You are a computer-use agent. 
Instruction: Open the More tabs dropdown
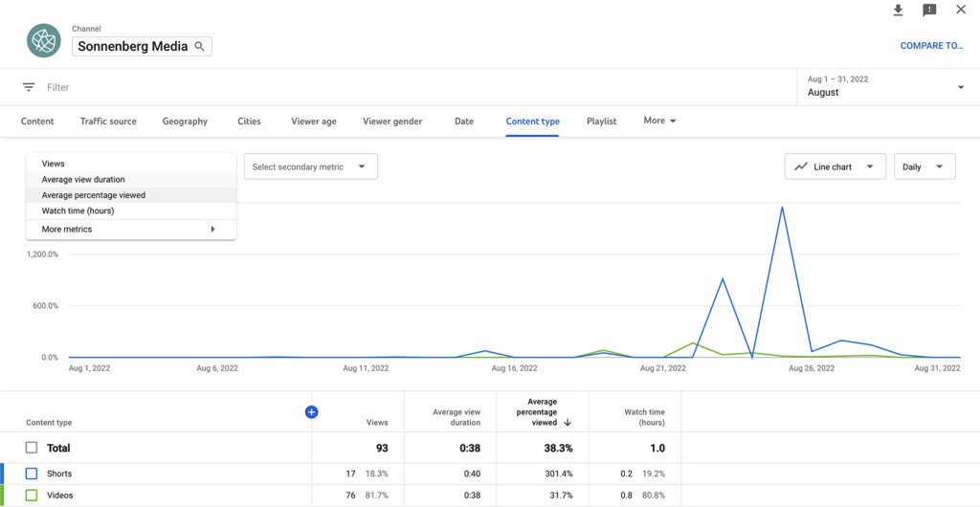(x=659, y=121)
